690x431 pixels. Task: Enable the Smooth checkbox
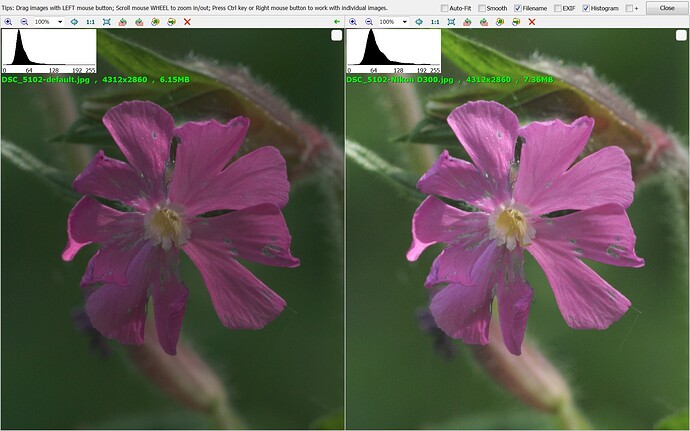pyautogui.click(x=482, y=8)
